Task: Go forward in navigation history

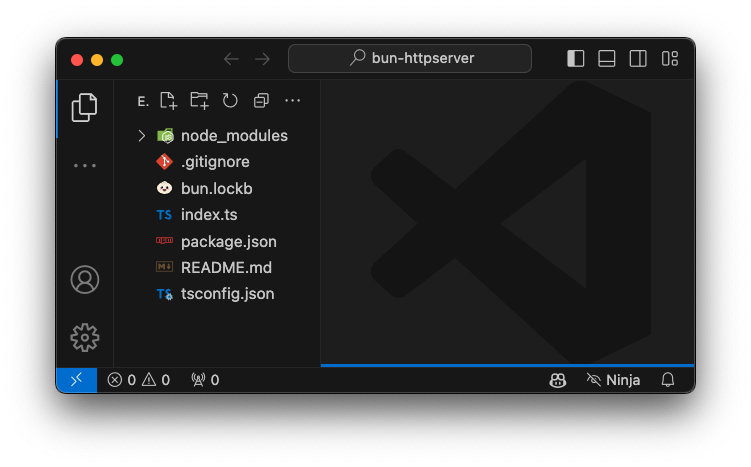Action: coord(262,59)
